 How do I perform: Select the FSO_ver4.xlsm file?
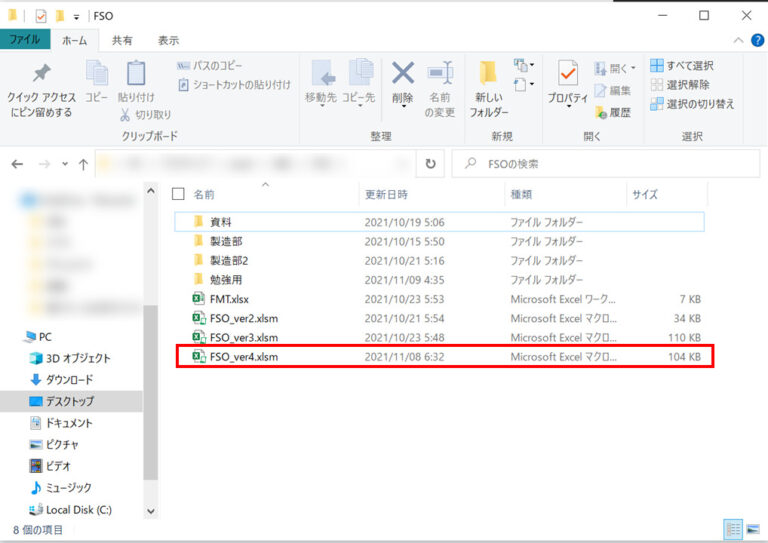coord(244,356)
